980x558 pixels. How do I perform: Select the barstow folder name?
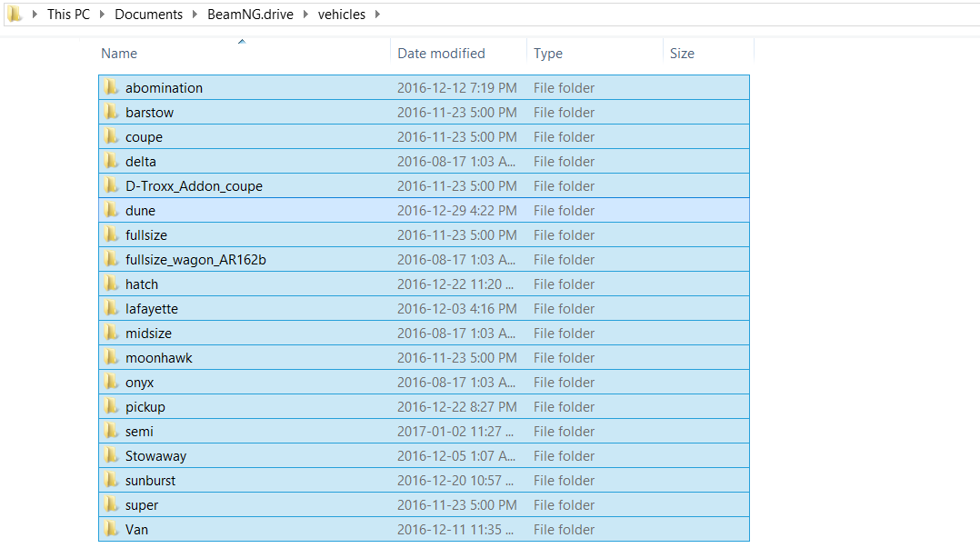pos(149,113)
